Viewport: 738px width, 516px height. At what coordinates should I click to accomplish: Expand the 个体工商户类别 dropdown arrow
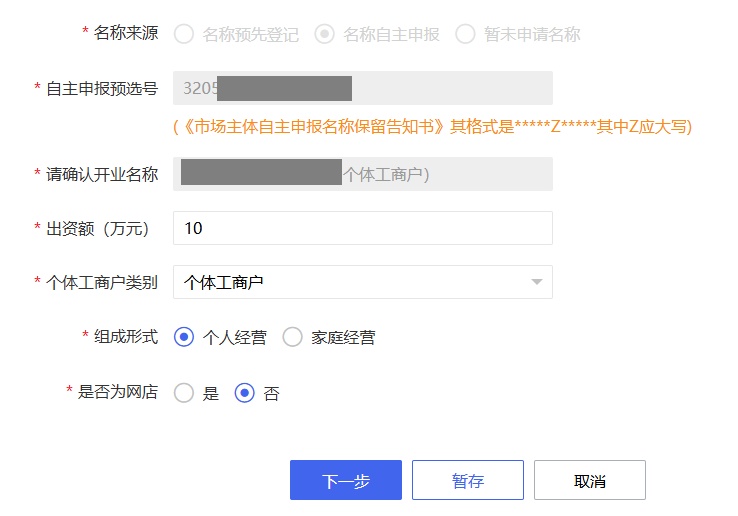[x=537, y=282]
